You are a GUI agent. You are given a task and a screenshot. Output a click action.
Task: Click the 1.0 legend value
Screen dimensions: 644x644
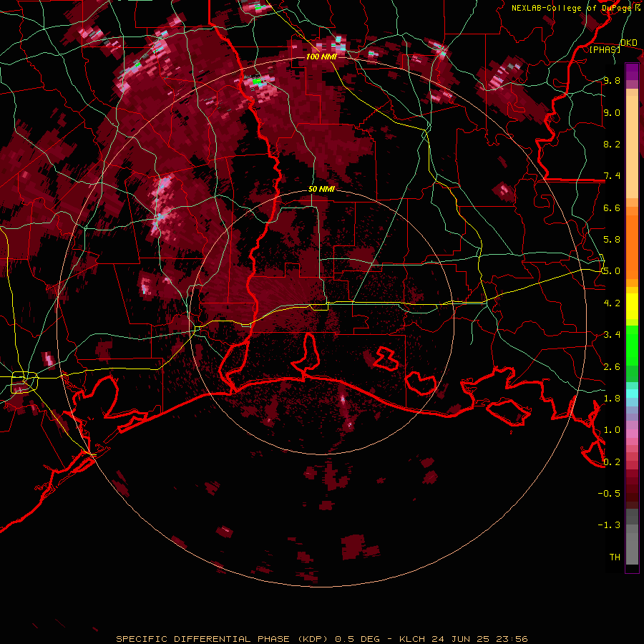pos(612,430)
